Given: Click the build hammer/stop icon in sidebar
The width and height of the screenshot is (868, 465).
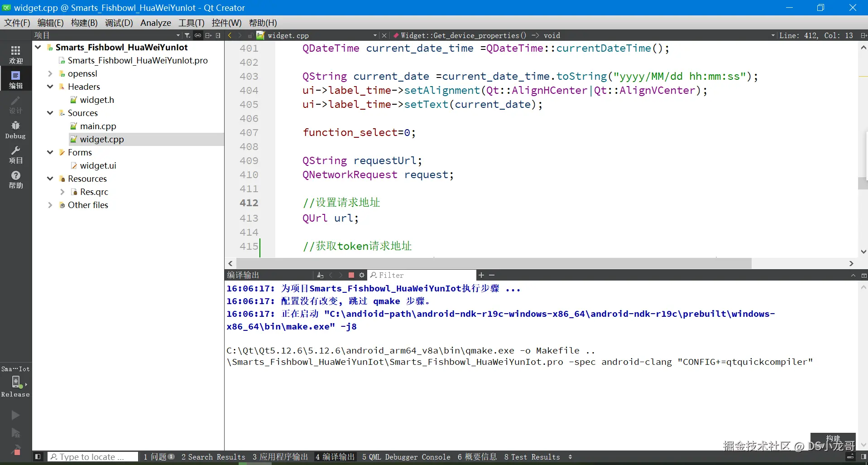Looking at the screenshot, I should pyautogui.click(x=16, y=450).
